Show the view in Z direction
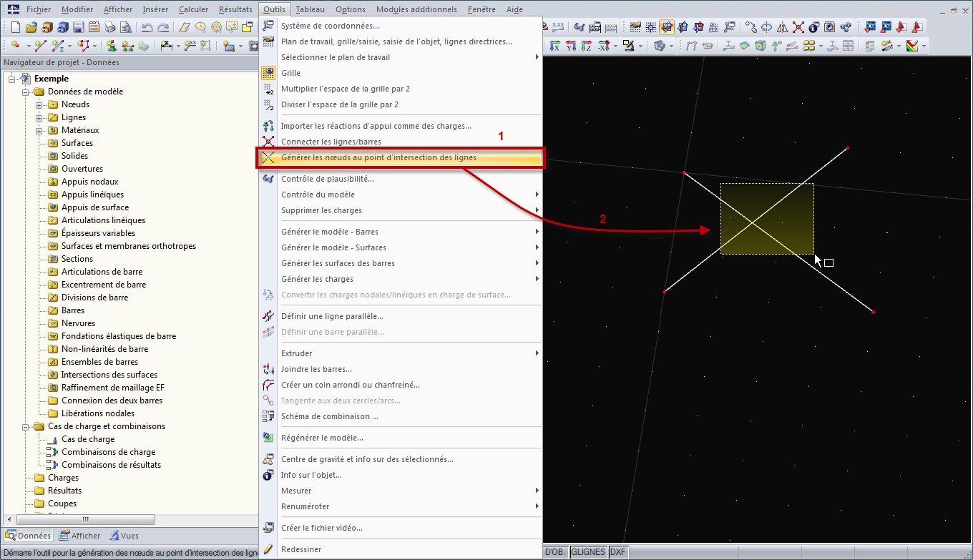This screenshot has width=973, height=560. tap(587, 46)
